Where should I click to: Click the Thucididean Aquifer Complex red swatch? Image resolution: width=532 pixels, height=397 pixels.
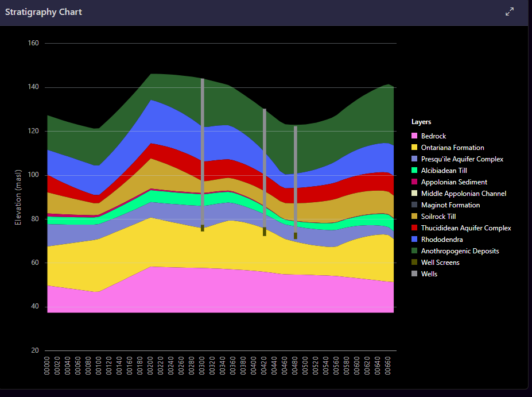(x=414, y=228)
